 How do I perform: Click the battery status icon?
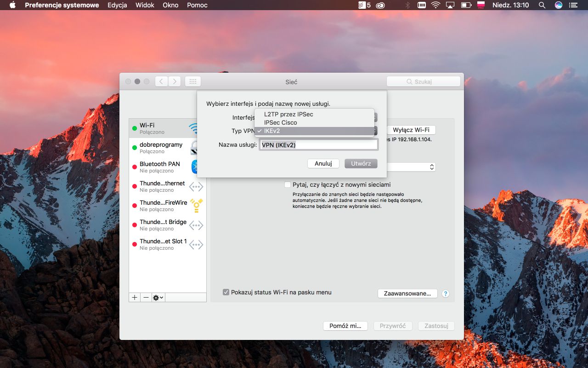point(466,5)
